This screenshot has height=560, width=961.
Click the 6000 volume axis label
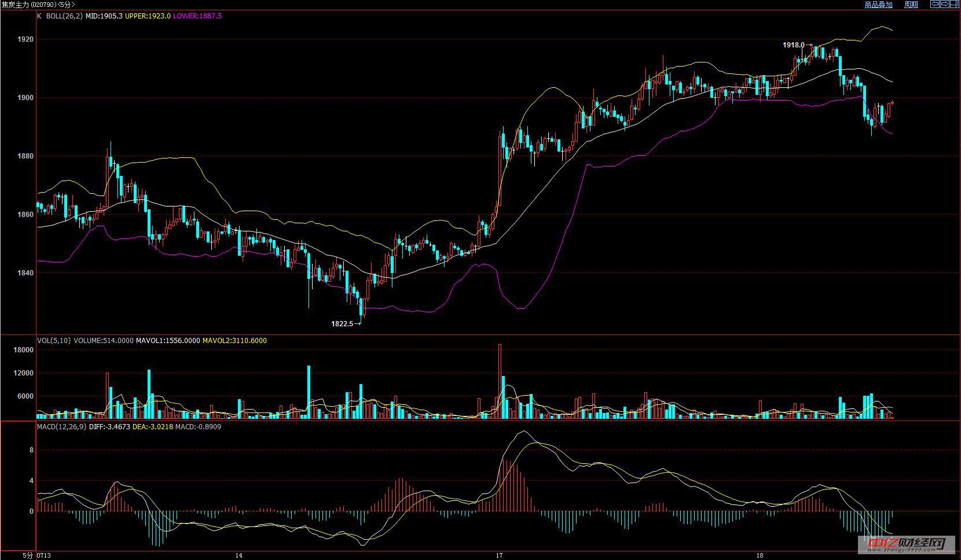[26, 396]
